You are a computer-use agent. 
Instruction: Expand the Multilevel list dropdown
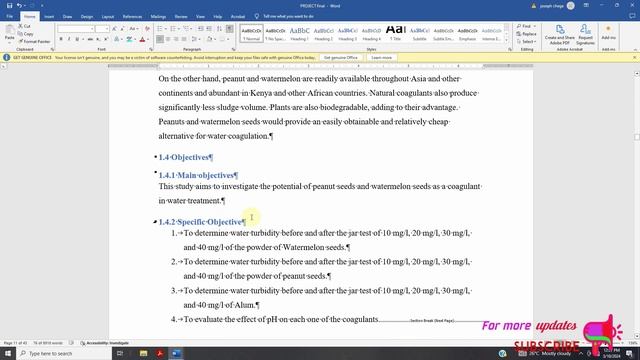[x=191, y=29]
